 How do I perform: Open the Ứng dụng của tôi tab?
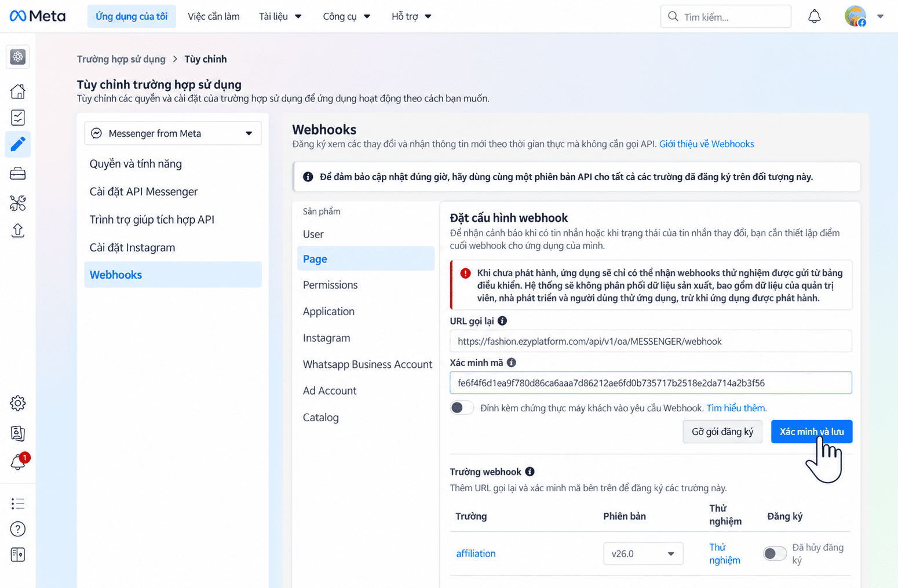(x=132, y=16)
